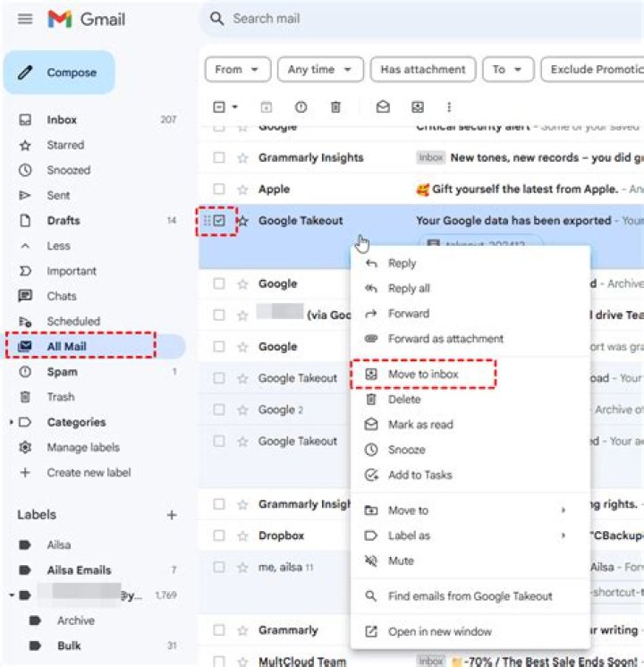This screenshot has width=644, height=667.
Task: Toggle the Exclude Promotions filter
Action: coord(592,70)
